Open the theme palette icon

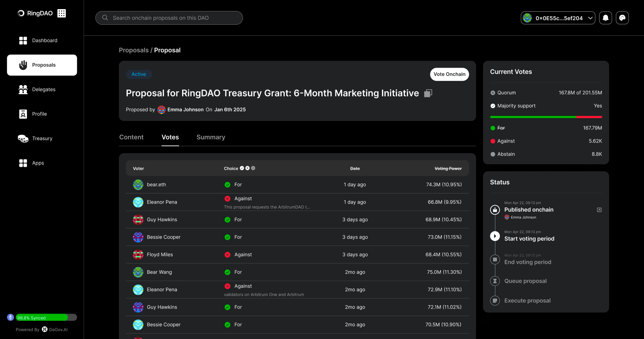(622, 18)
